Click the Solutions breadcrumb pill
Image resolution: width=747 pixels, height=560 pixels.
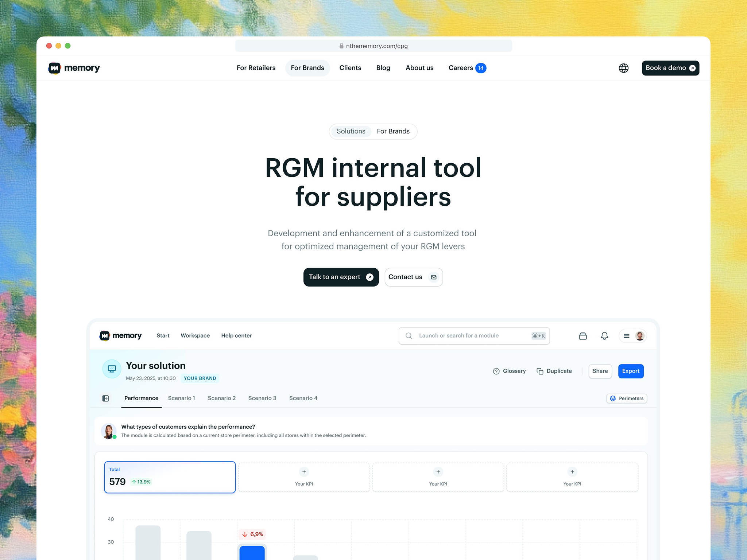[x=351, y=132]
